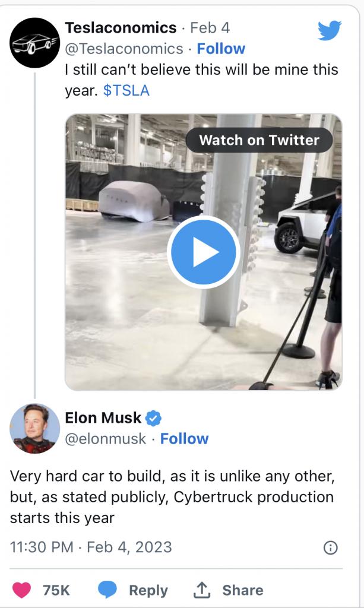364x608 pixels.
Task: Follow the Teslaconomics account
Action: 221,49
